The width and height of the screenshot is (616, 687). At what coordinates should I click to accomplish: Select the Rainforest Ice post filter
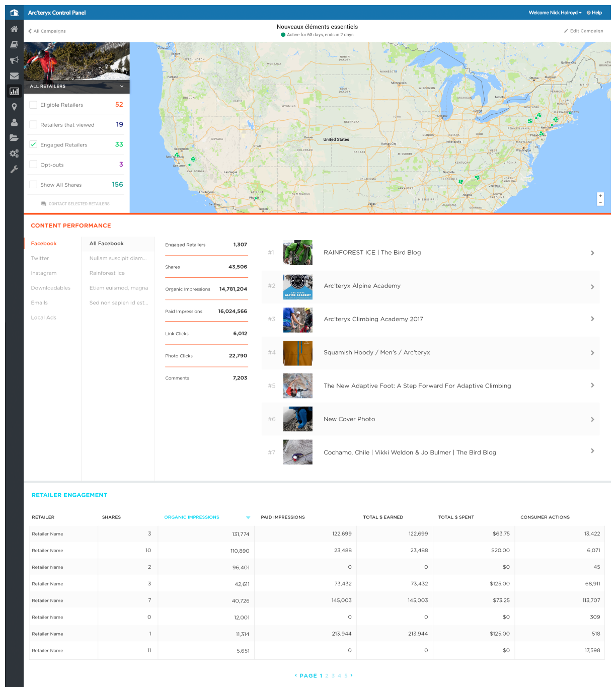tap(107, 273)
